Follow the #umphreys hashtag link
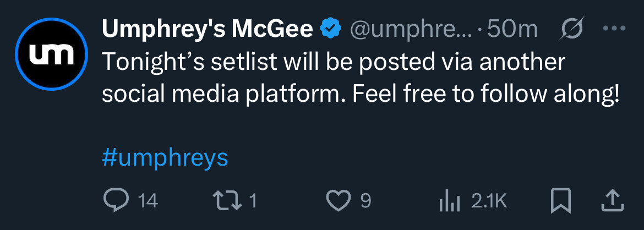644x230 pixels. (165, 158)
